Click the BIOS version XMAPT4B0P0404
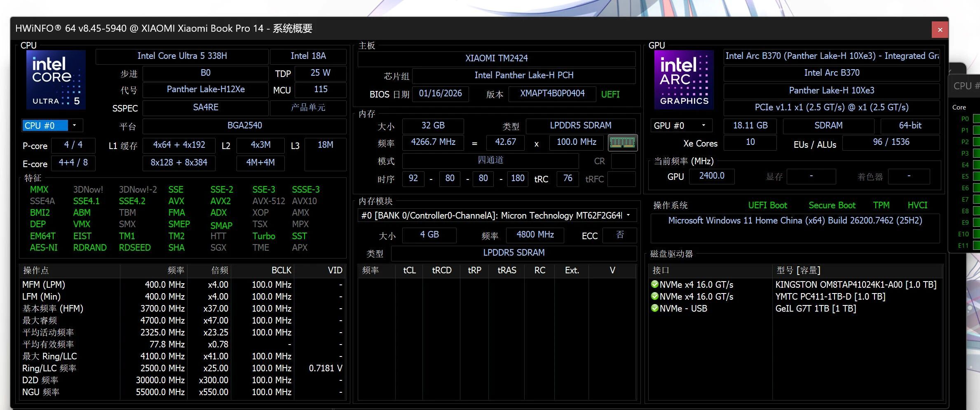 tap(552, 93)
